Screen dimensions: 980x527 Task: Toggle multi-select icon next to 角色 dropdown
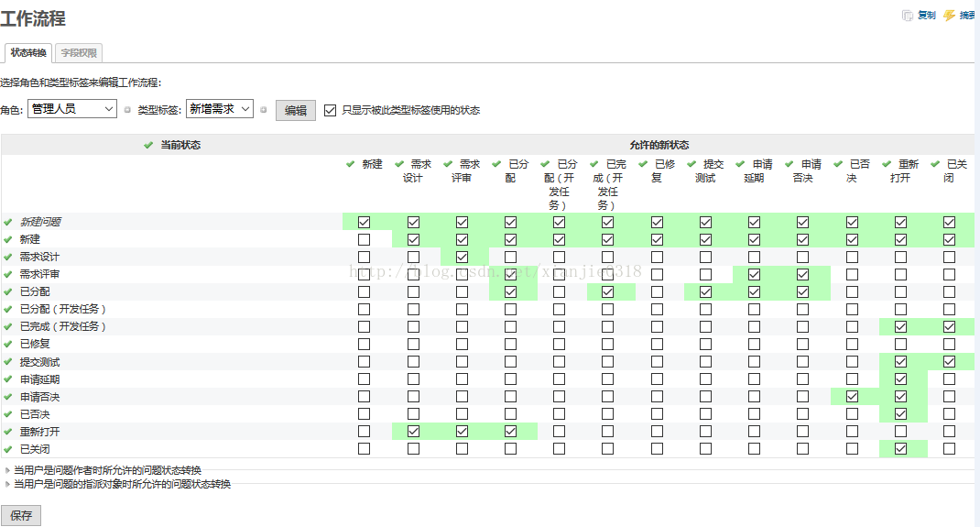(x=127, y=110)
